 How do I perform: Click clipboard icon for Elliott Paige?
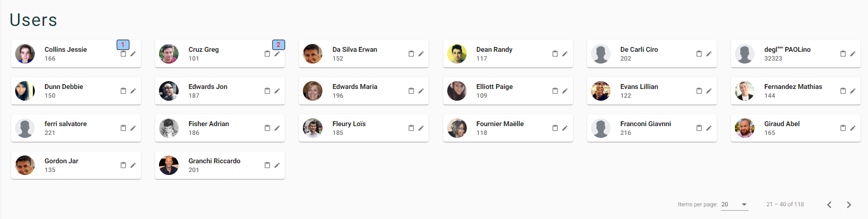point(555,91)
